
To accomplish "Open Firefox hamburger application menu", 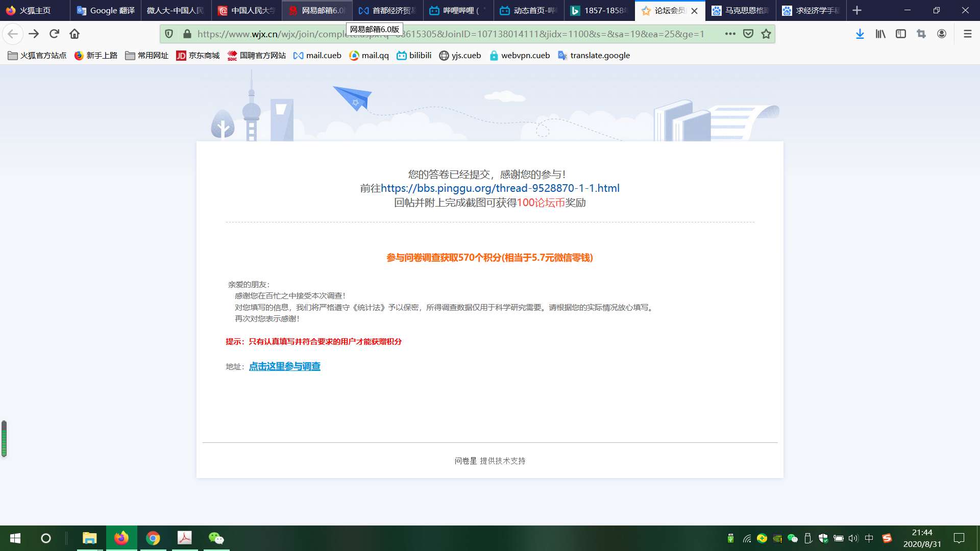I will (967, 34).
